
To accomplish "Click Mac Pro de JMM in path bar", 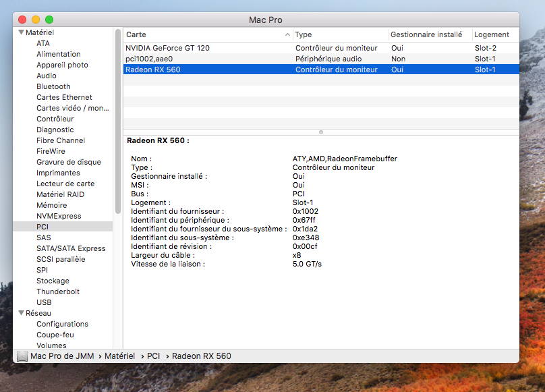I will (62, 356).
